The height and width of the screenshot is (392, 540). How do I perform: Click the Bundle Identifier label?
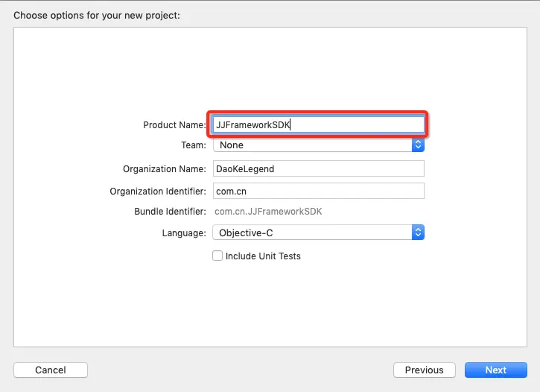(x=171, y=212)
